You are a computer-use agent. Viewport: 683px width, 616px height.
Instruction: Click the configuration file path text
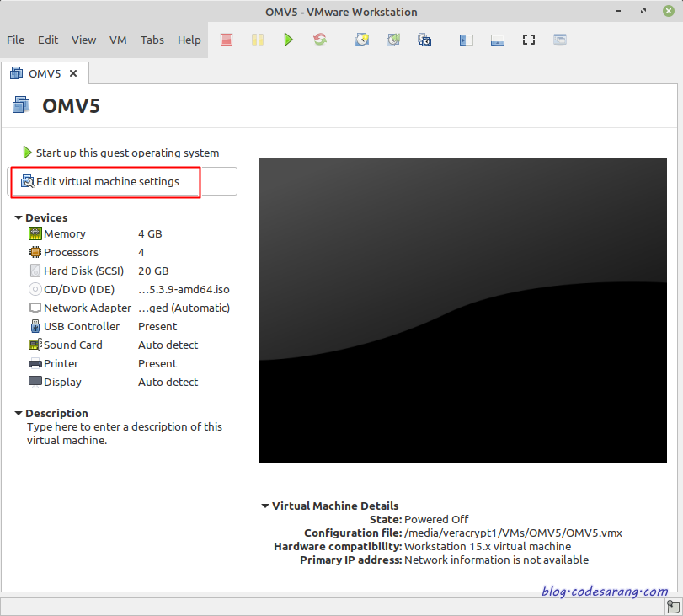[x=513, y=533]
